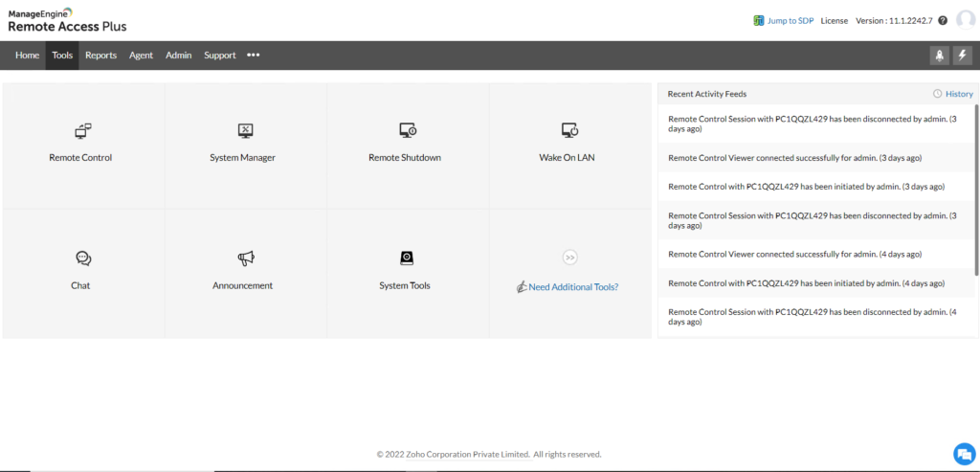The height and width of the screenshot is (472, 980).
Task: Click the Remote Shutdown label
Action: [x=405, y=158]
